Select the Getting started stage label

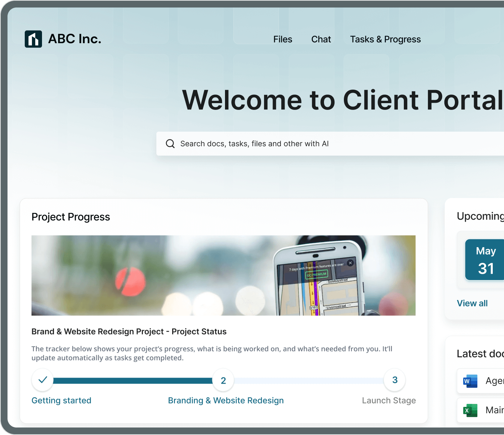pyautogui.click(x=61, y=400)
